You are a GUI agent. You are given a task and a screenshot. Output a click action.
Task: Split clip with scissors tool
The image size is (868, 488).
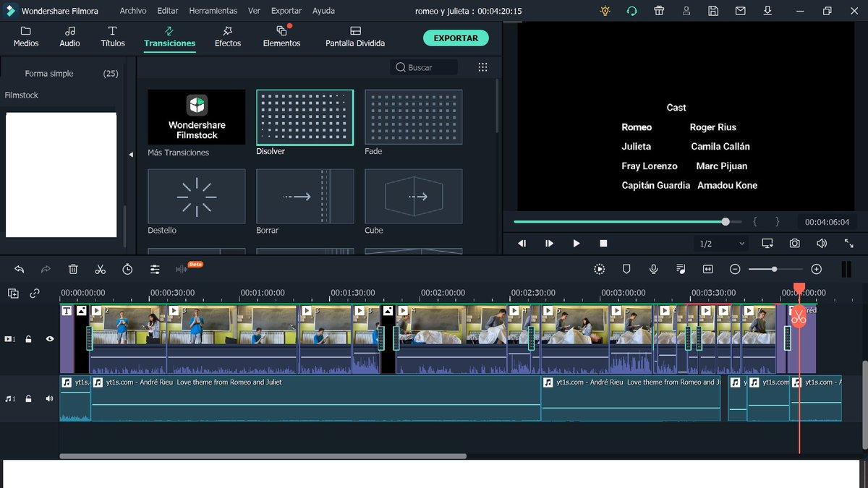point(100,269)
